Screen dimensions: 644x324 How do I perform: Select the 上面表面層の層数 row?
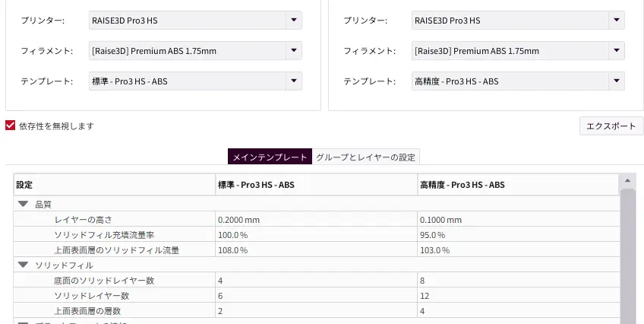click(87, 311)
